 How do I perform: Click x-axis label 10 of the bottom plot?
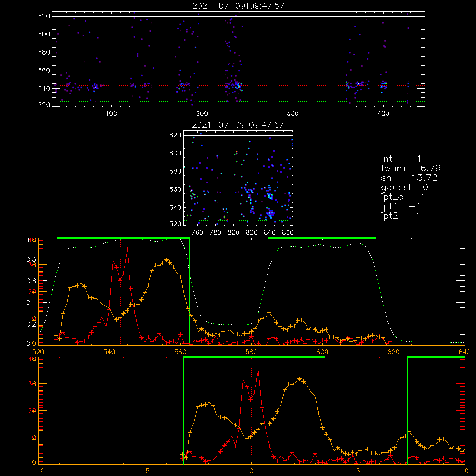point(465,471)
